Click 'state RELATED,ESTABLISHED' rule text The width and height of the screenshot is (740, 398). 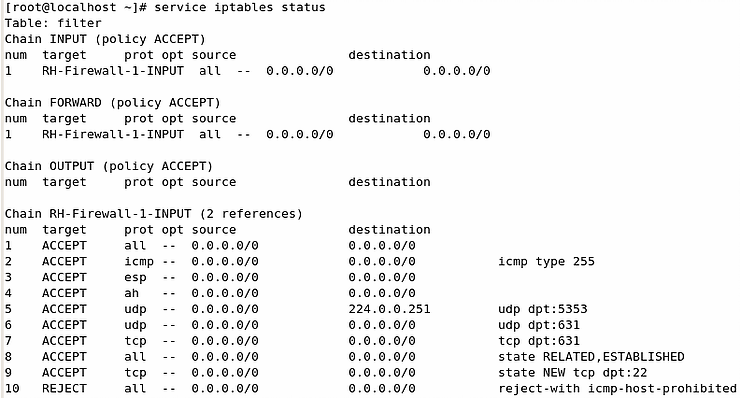[591, 357]
